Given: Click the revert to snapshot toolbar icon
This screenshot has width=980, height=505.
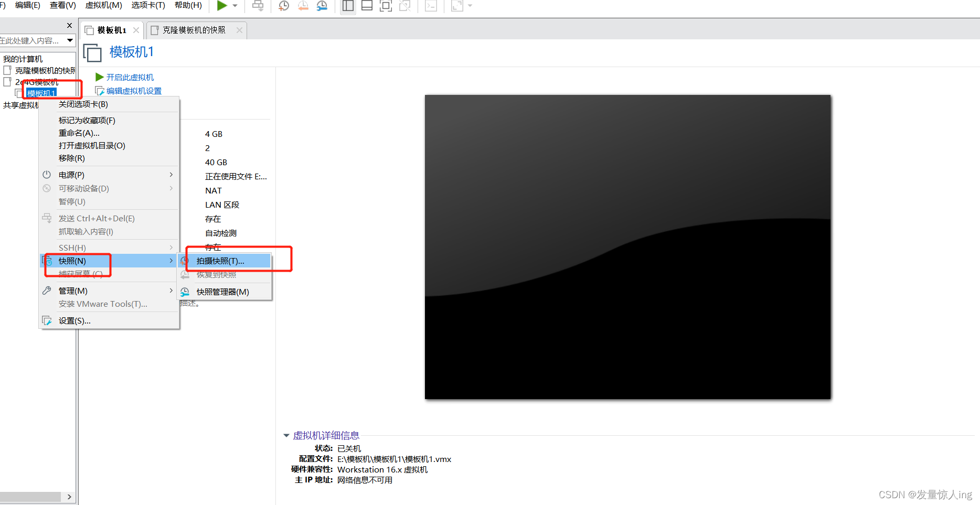Looking at the screenshot, I should (x=303, y=6).
